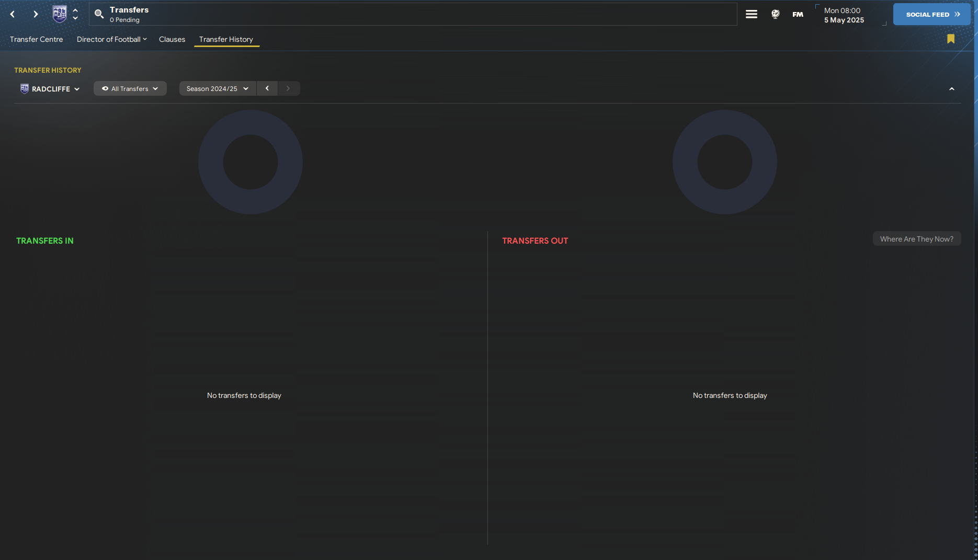
Task: Click the TRANSFERS IN heading
Action: pyautogui.click(x=45, y=241)
